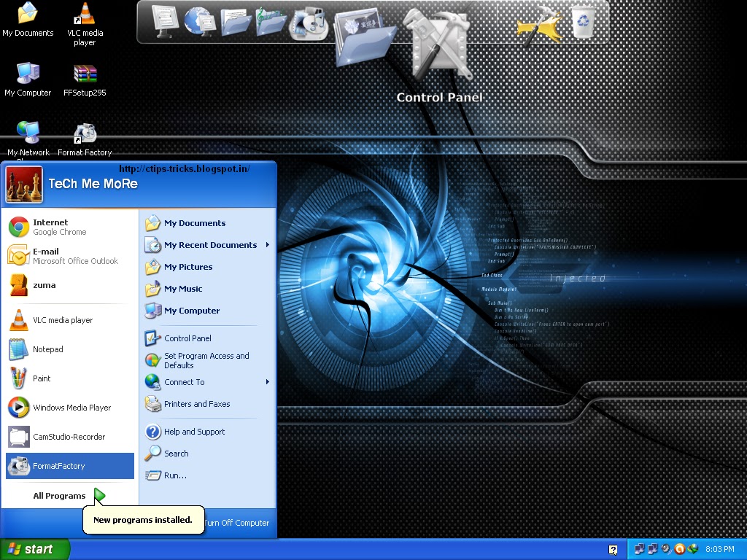Image resolution: width=747 pixels, height=560 pixels.
Task: Open My Music in the Start menu
Action: click(208, 289)
